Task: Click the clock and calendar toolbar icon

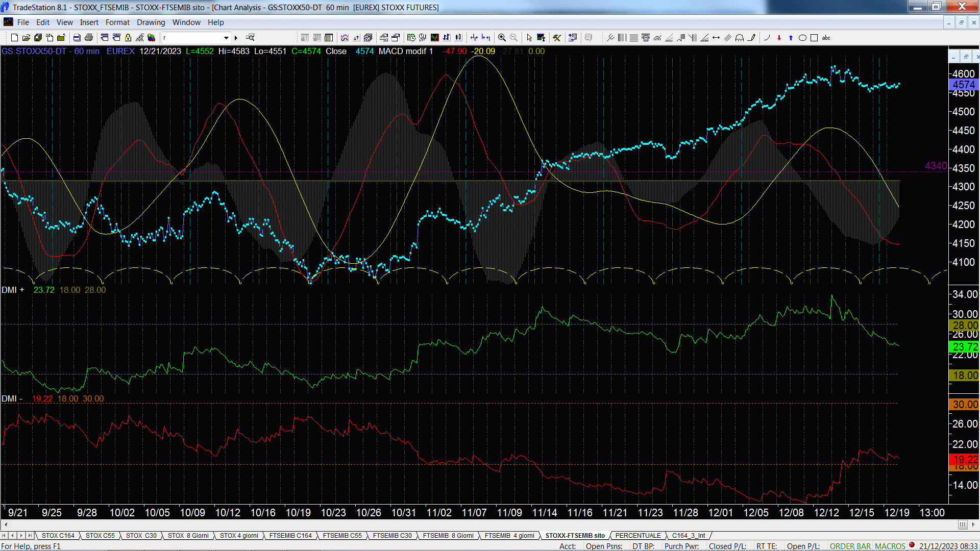Action: (411, 38)
